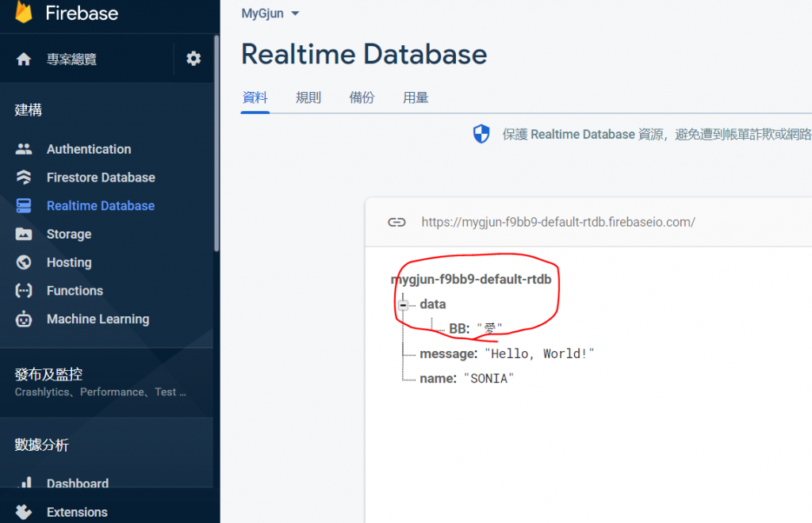Screen dimensions: 812x523
Task: Click the BB key label
Action: (459, 329)
